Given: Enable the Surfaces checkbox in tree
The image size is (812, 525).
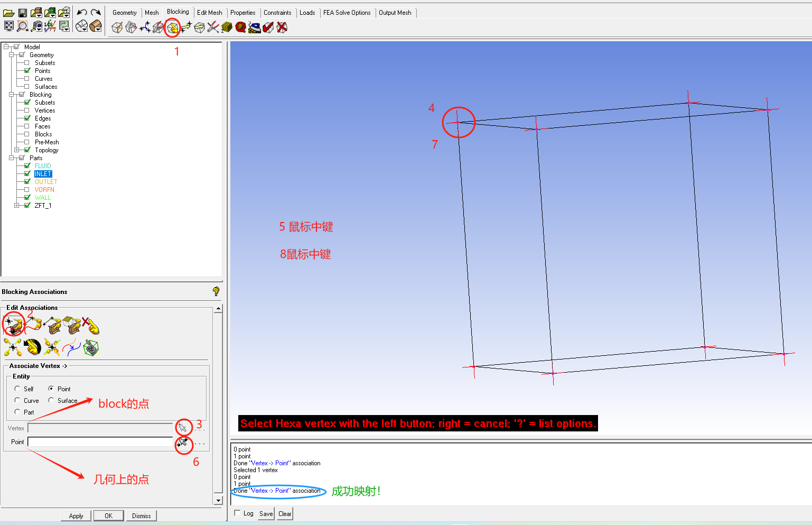Looking at the screenshot, I should tap(27, 86).
